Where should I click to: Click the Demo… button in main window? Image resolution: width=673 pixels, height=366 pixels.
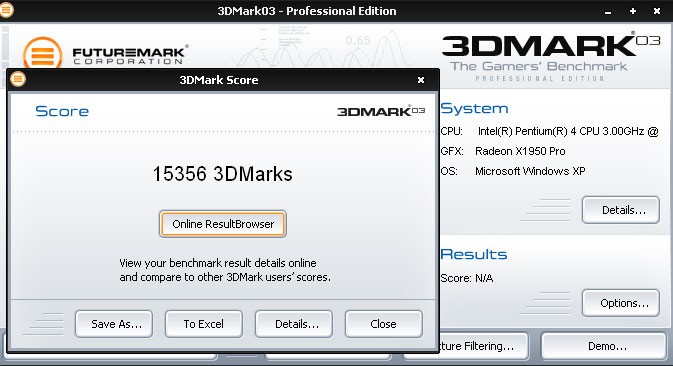pos(604,346)
